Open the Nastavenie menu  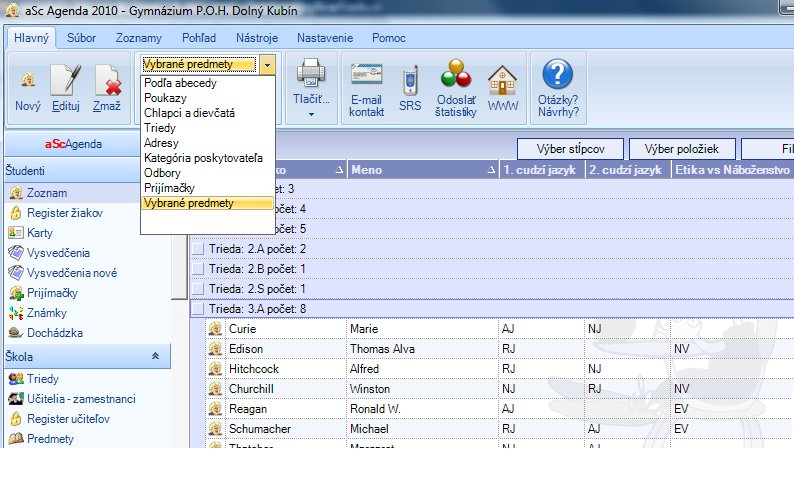[x=325, y=38]
